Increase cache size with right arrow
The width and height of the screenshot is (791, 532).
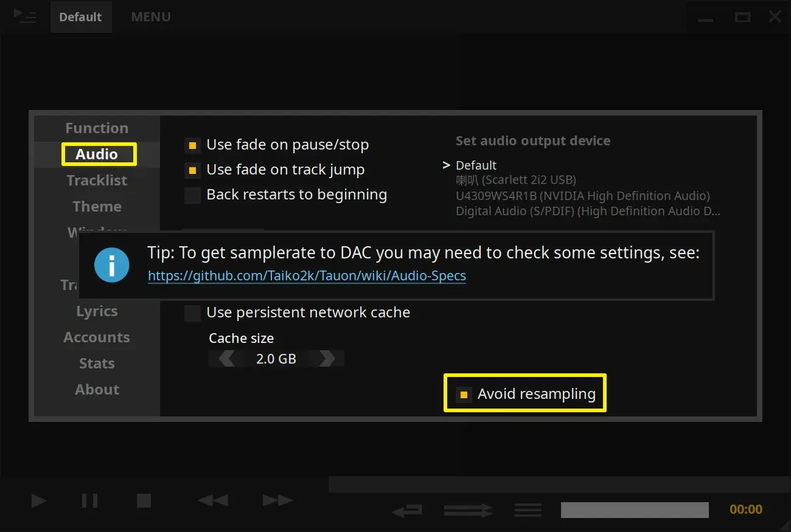click(327, 359)
